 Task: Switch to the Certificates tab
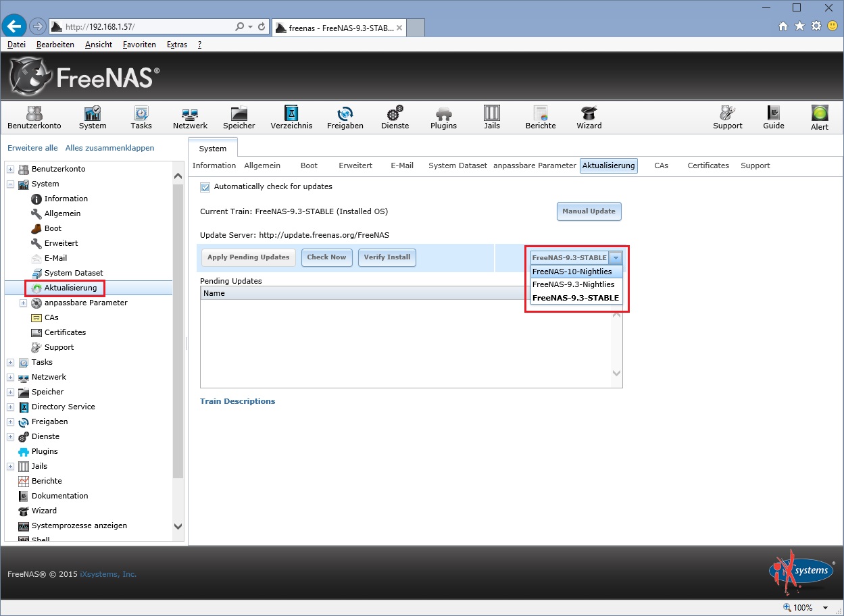pyautogui.click(x=708, y=165)
